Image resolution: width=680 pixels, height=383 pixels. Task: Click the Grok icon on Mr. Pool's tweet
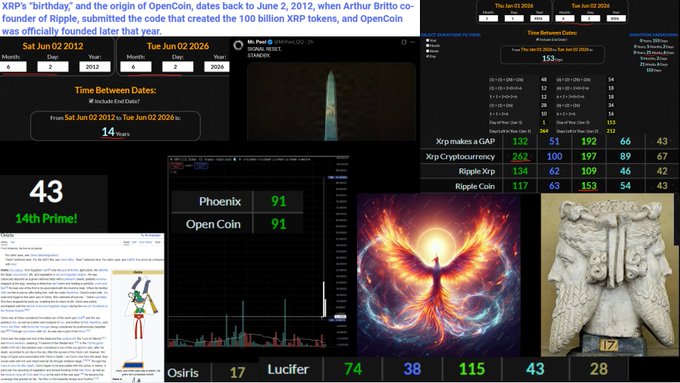tap(404, 42)
